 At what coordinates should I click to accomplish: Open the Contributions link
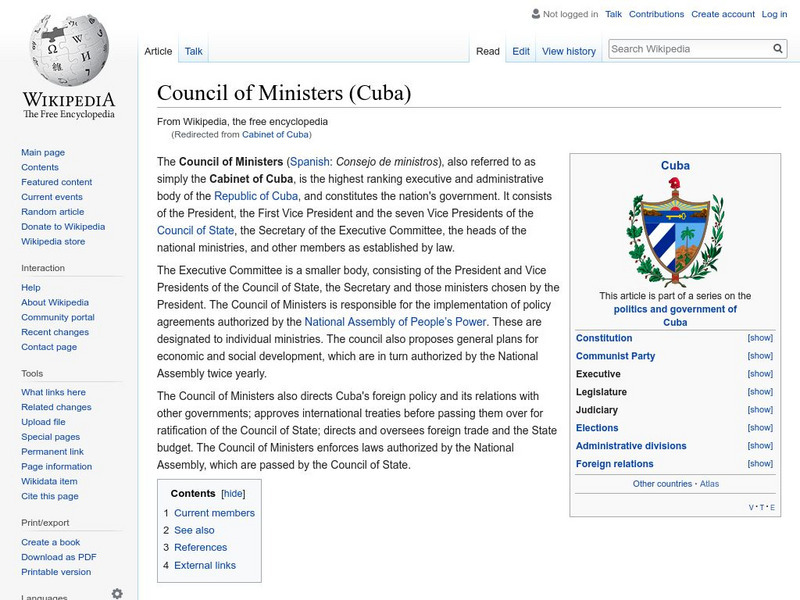point(656,14)
